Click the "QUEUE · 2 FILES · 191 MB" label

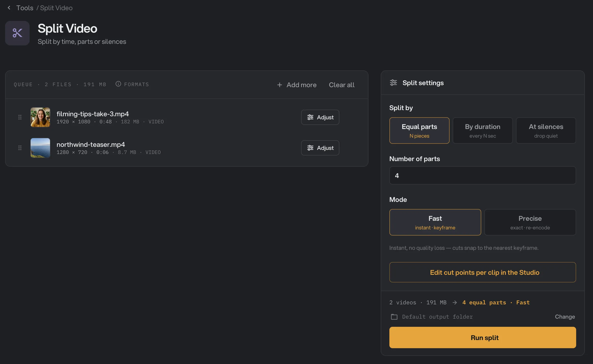[60, 84]
